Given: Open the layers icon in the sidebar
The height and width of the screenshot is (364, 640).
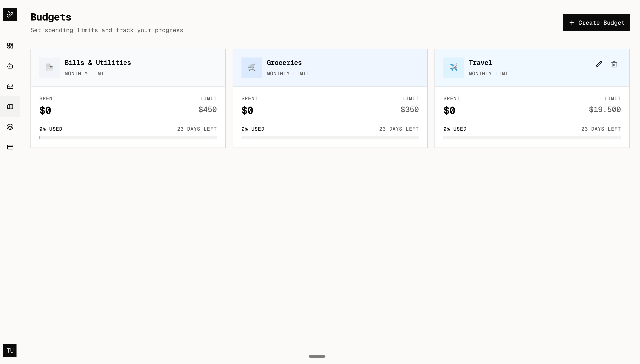Looking at the screenshot, I should point(10,127).
